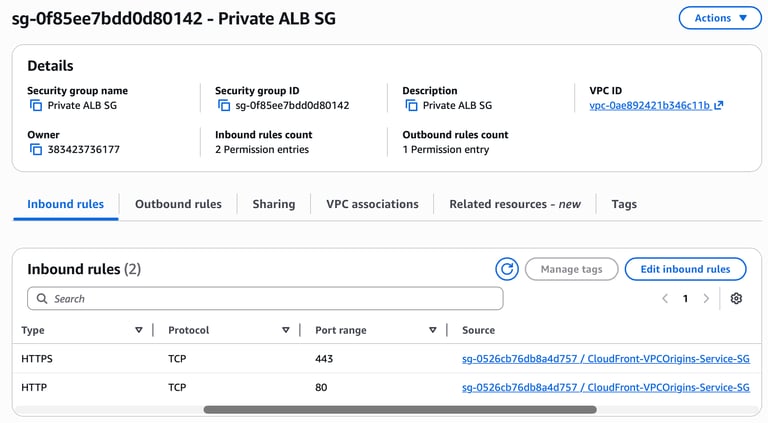Click the horizontal scrollbar under rules table
Screen dimensions: 768x423
(400, 409)
